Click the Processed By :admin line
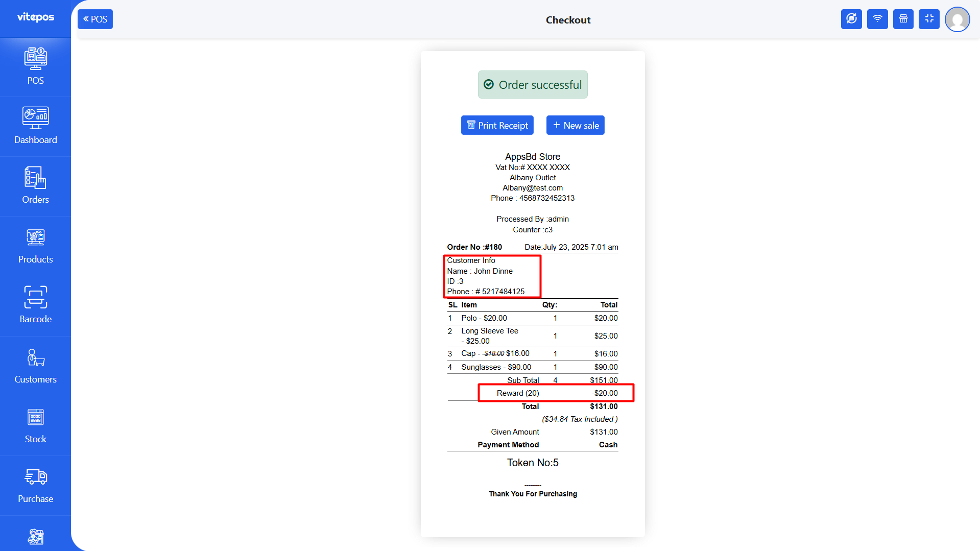 (x=533, y=219)
